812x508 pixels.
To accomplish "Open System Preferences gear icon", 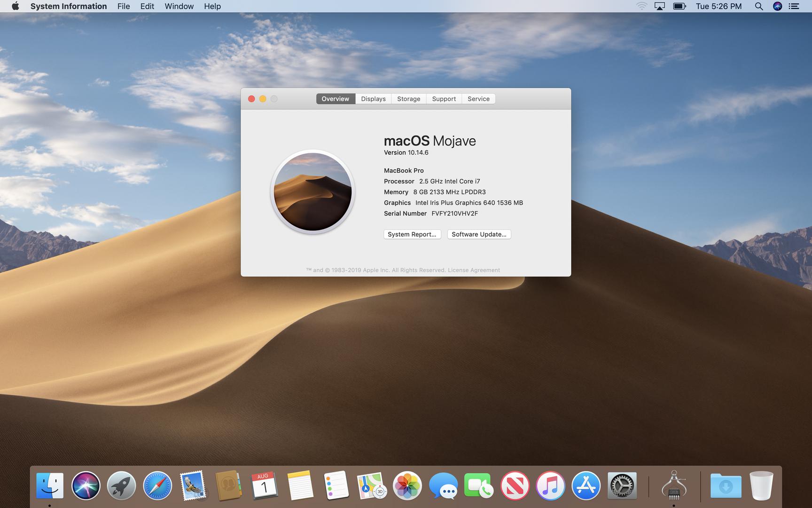I will click(x=622, y=485).
